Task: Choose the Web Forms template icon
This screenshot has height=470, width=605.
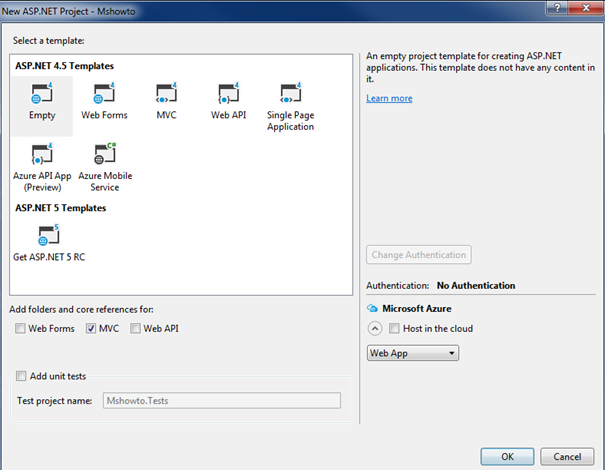Action: 104,93
